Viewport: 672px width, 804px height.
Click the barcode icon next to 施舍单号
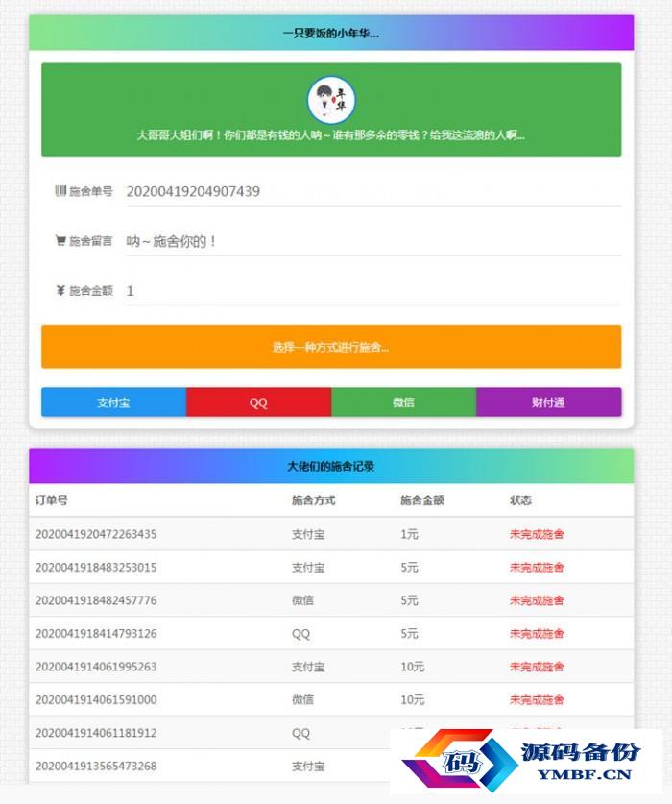coord(60,191)
